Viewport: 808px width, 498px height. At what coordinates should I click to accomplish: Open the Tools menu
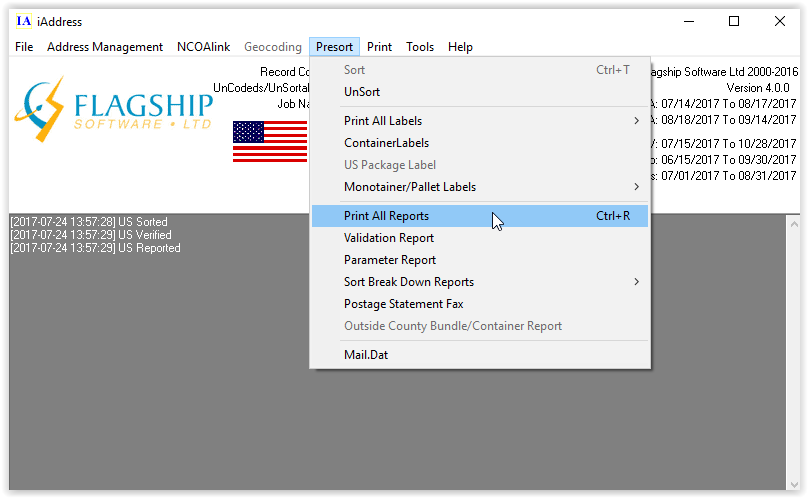420,47
